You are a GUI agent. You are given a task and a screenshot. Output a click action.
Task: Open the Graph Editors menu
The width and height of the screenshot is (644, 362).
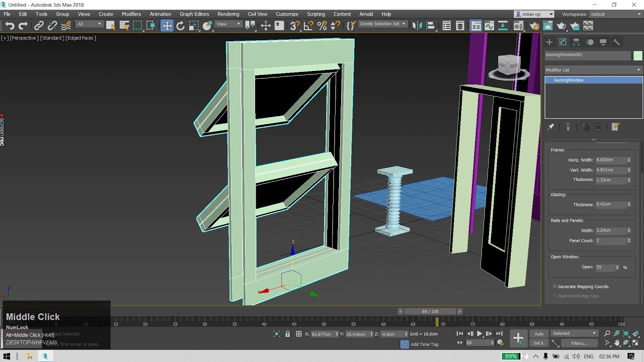(194, 14)
